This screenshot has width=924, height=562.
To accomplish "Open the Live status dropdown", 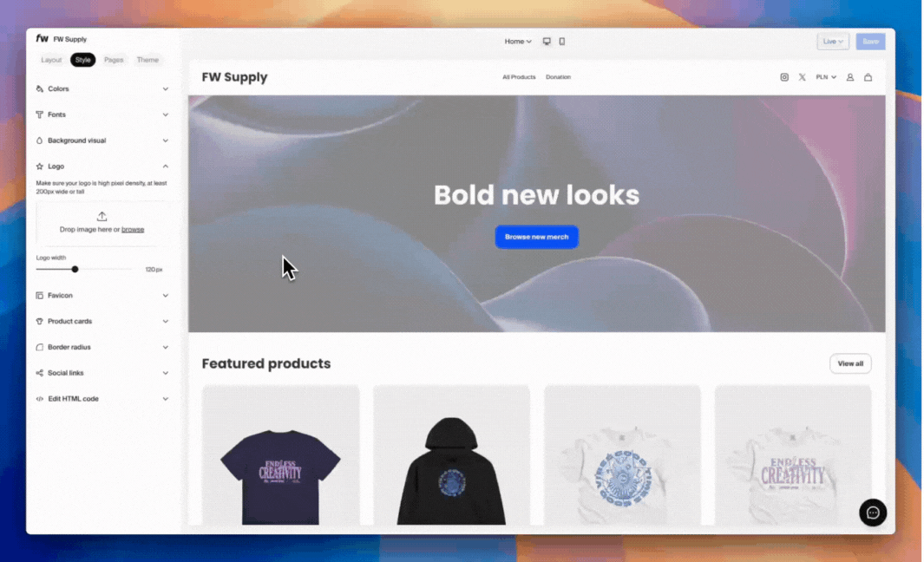I will tap(833, 42).
